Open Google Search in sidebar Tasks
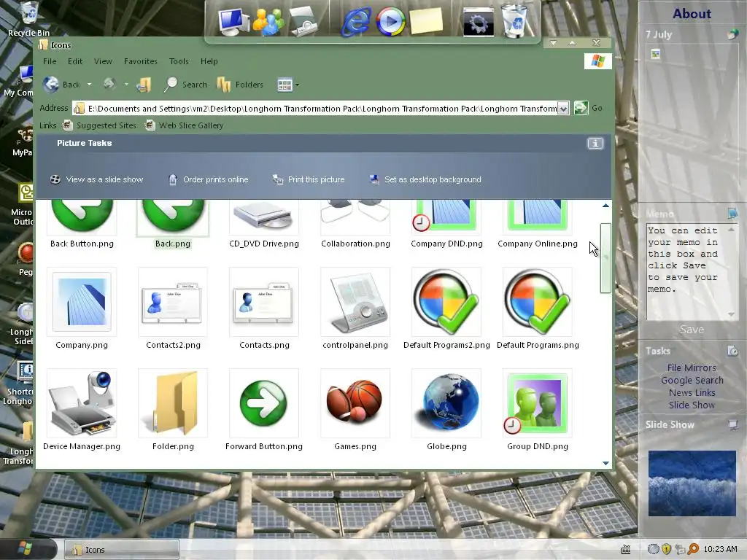Viewport: 747px width, 560px height. pyautogui.click(x=692, y=380)
